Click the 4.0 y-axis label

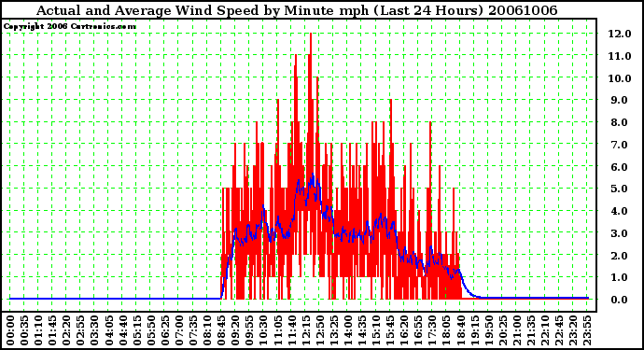pos(619,211)
